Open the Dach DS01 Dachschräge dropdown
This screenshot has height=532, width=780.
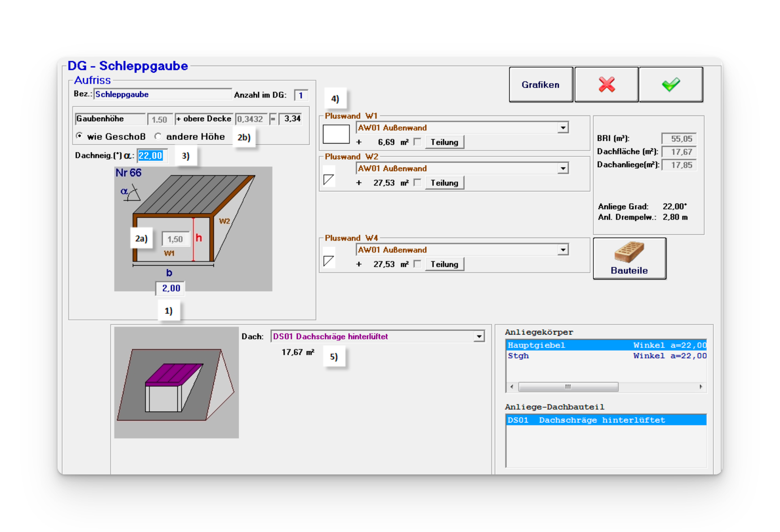coord(479,337)
